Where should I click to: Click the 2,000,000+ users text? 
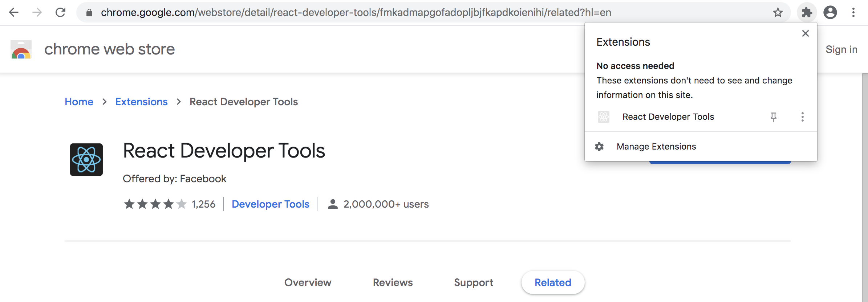386,204
